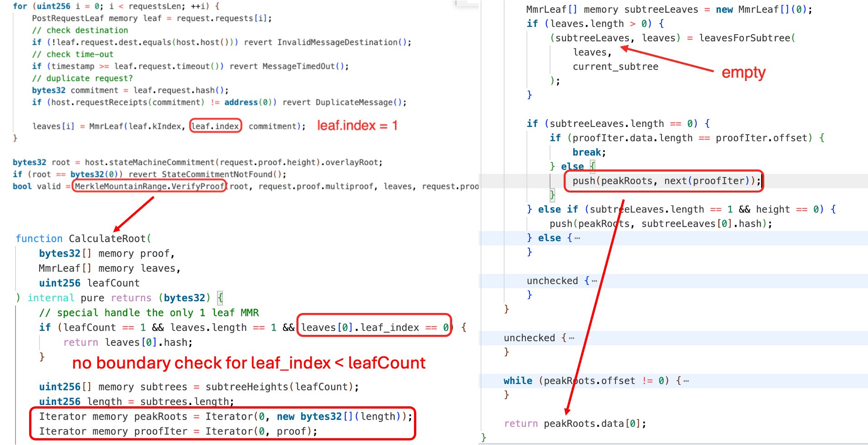Click the '// check destination' comment
Screen dimensions: 868x445
[x=80, y=30]
